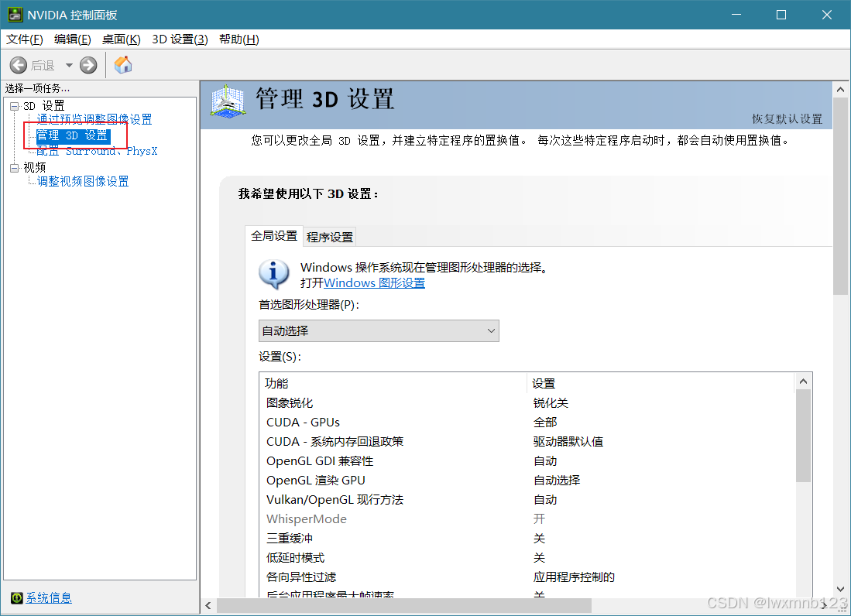Click the 设置 column header

[x=661, y=383]
